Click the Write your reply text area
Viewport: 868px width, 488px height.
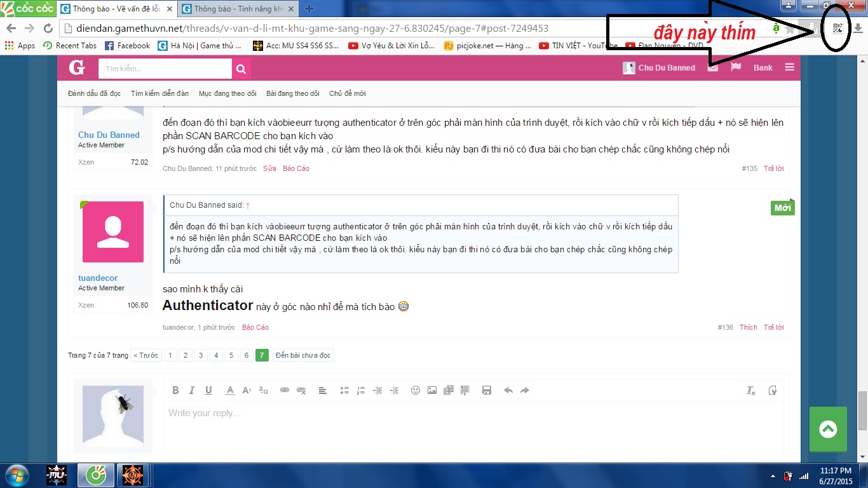coord(470,426)
